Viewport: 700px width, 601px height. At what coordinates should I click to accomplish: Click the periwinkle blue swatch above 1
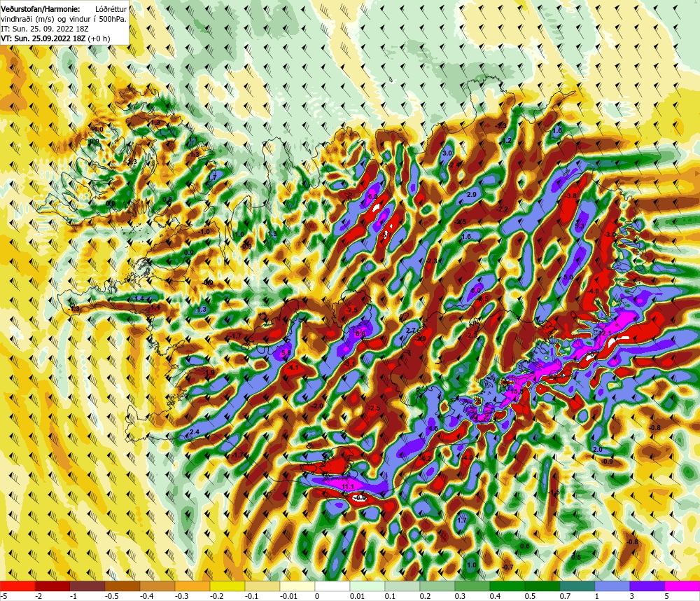(612, 586)
